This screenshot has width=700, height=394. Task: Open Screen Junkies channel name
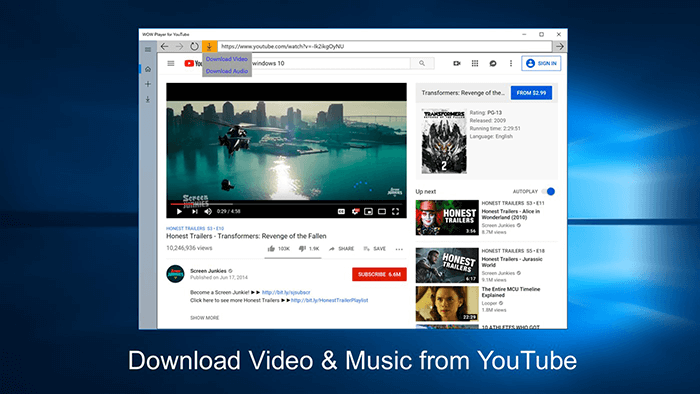[208, 271]
